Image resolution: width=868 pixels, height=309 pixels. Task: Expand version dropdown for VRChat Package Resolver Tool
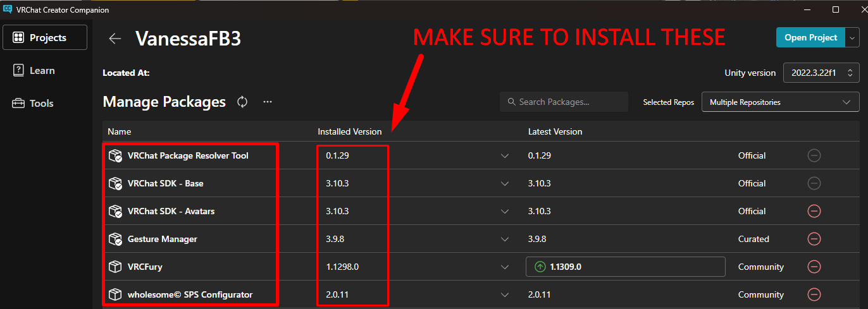pyautogui.click(x=505, y=156)
